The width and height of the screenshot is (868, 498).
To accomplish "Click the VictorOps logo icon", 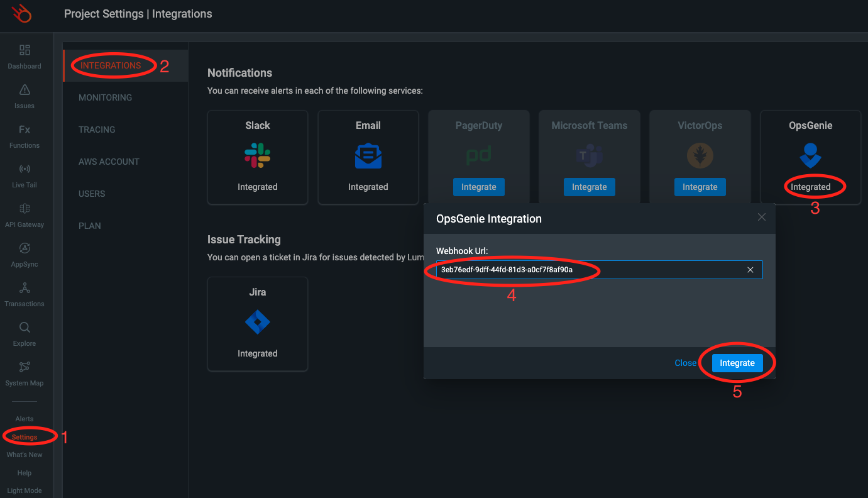I will (700, 155).
